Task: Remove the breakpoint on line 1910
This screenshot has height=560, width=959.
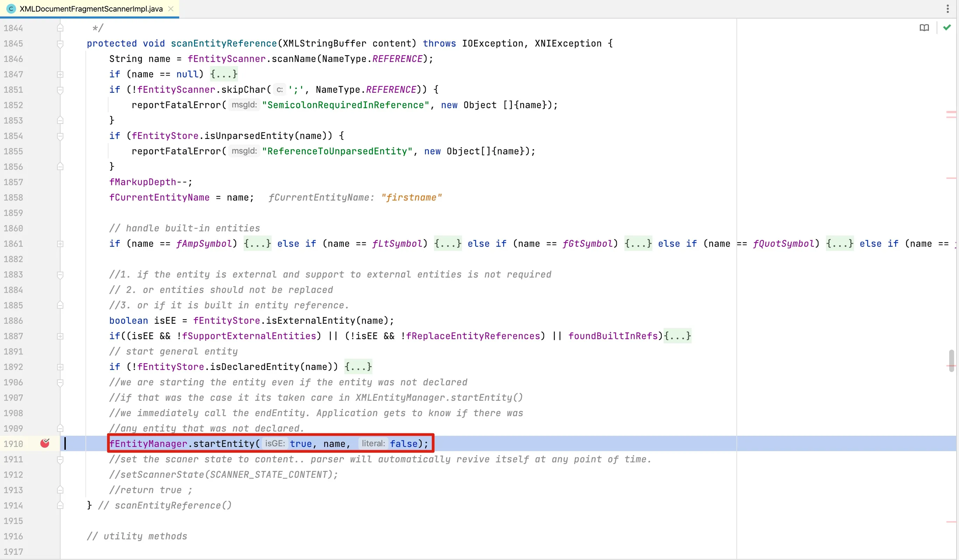Action: (45, 443)
